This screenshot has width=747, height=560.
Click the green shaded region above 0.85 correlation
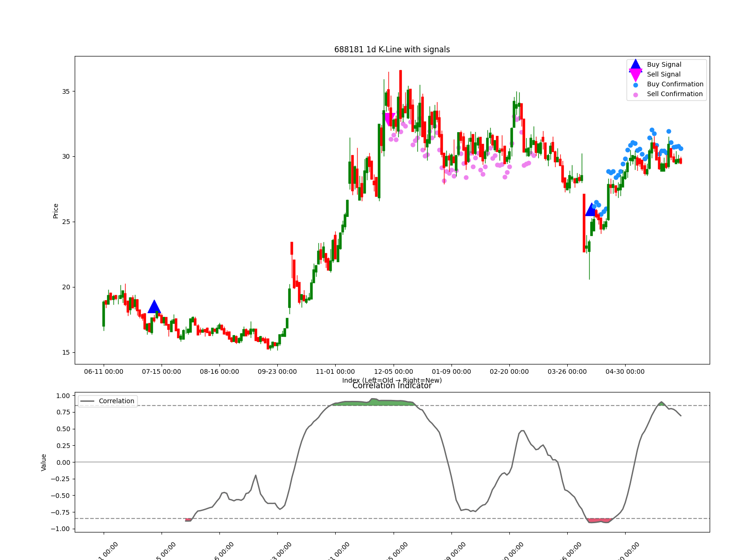(x=373, y=403)
